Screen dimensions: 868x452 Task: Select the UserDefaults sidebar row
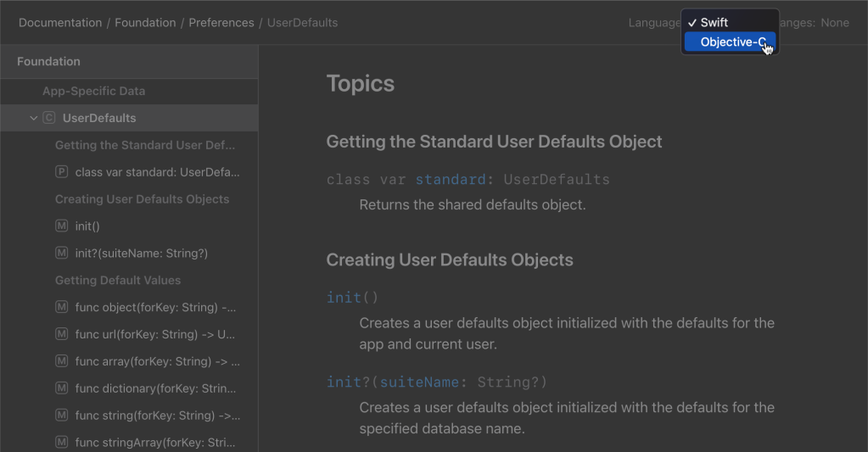click(129, 118)
